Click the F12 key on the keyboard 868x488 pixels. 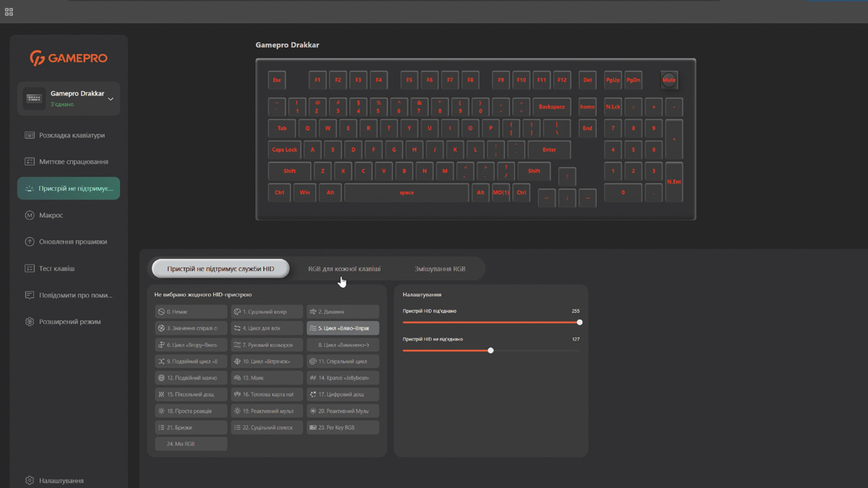(561, 80)
